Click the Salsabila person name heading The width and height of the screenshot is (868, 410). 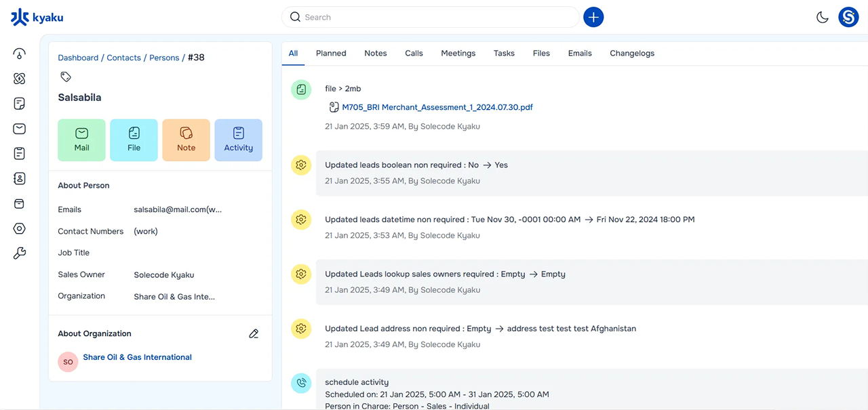[x=79, y=98]
